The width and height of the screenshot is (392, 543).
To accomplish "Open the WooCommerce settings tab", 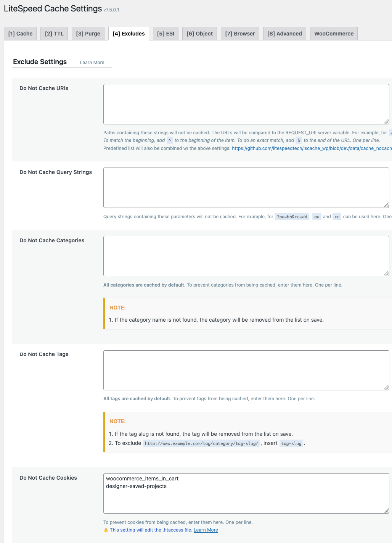I will click(334, 34).
